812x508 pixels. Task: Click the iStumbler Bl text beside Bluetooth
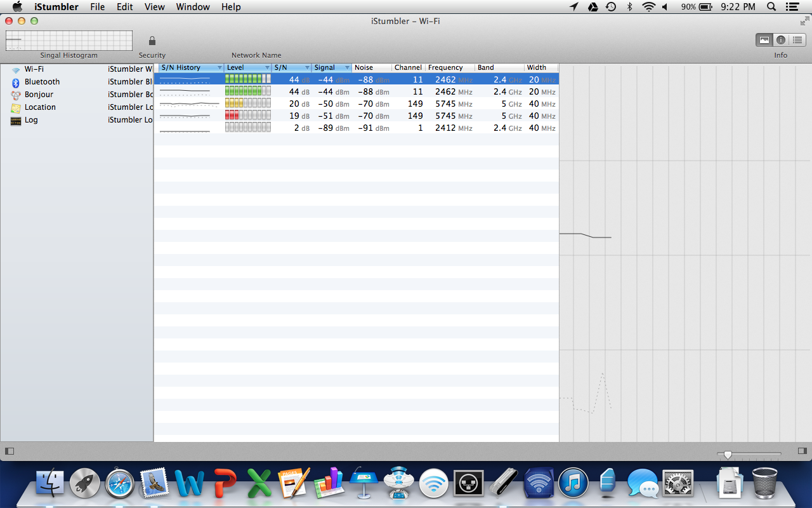point(130,82)
